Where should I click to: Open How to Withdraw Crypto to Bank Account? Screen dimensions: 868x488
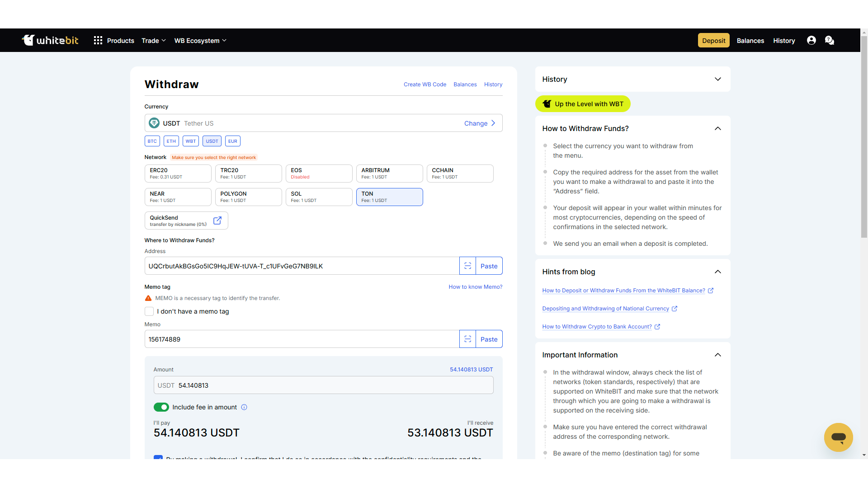pos(597,327)
